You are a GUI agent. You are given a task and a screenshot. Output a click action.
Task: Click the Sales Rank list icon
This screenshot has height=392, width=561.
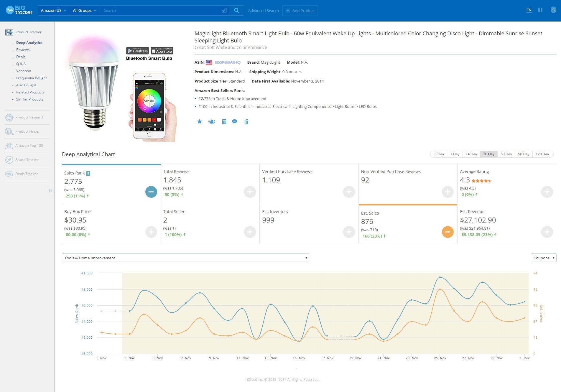click(88, 173)
